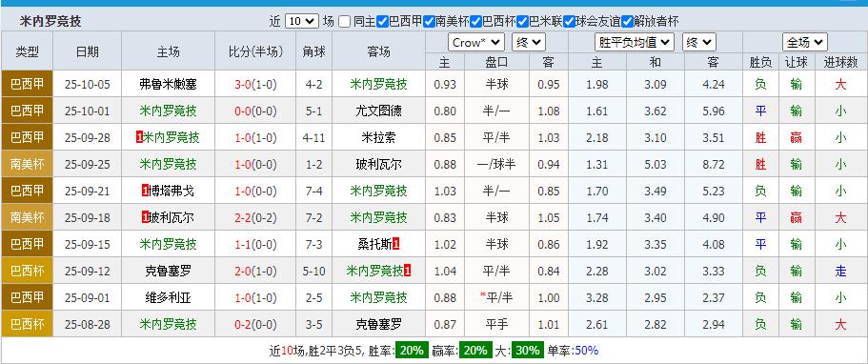Viewport: 868px width, 364px height.
Task: Click the 米内罗竞技 title heading
Action: coord(50,22)
